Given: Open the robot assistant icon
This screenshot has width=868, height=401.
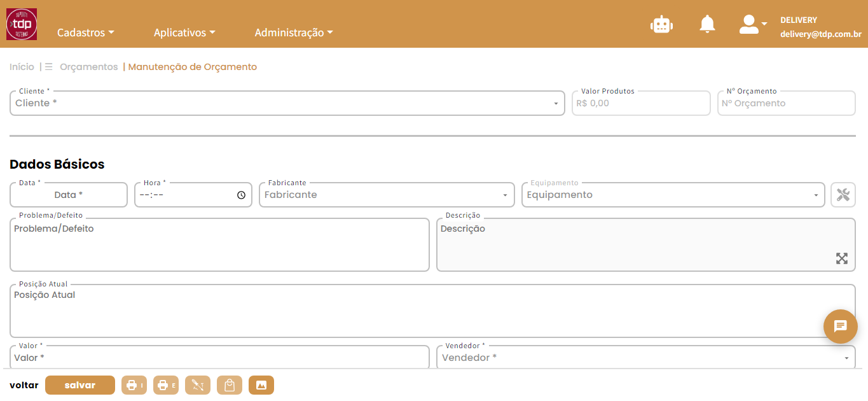Looking at the screenshot, I should (x=661, y=24).
